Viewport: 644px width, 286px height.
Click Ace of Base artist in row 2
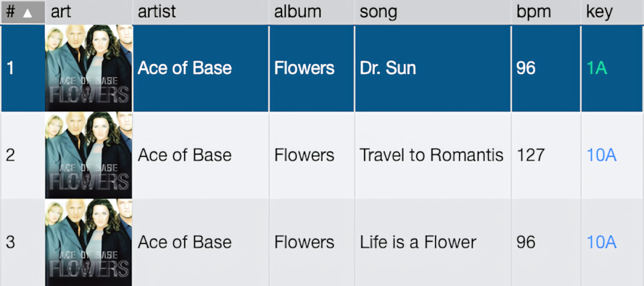click(184, 155)
